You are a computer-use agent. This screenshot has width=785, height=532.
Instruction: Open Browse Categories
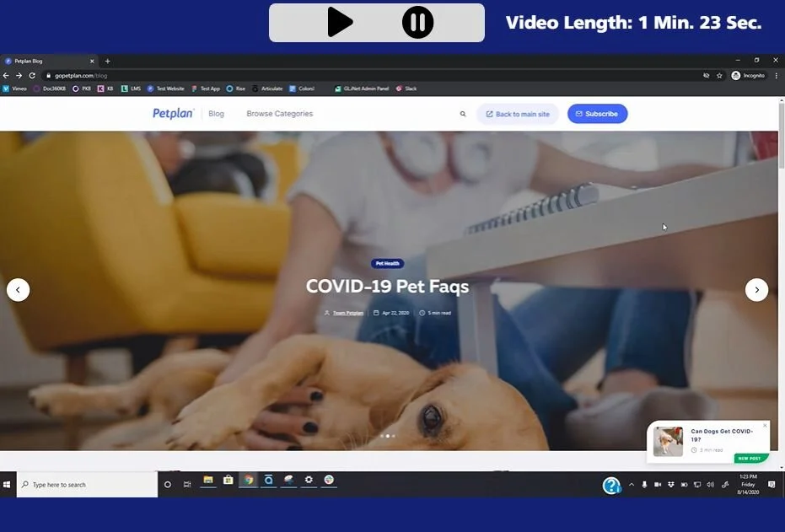279,113
